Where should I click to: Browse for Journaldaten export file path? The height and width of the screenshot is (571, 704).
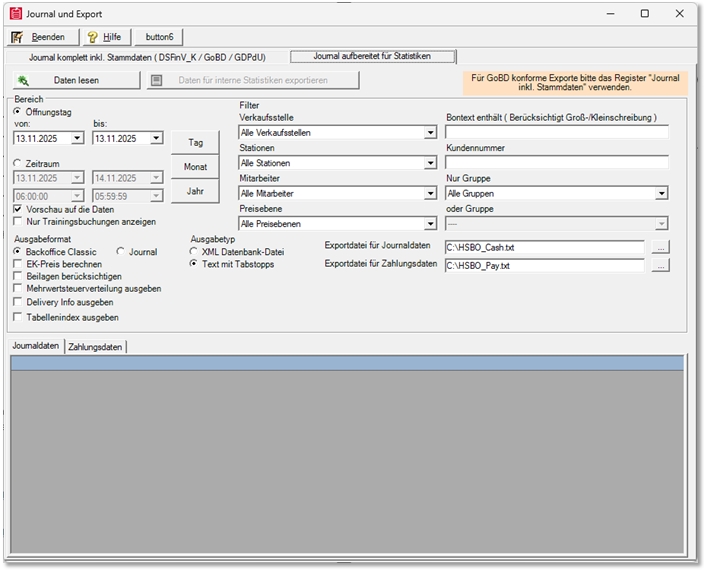tap(661, 246)
